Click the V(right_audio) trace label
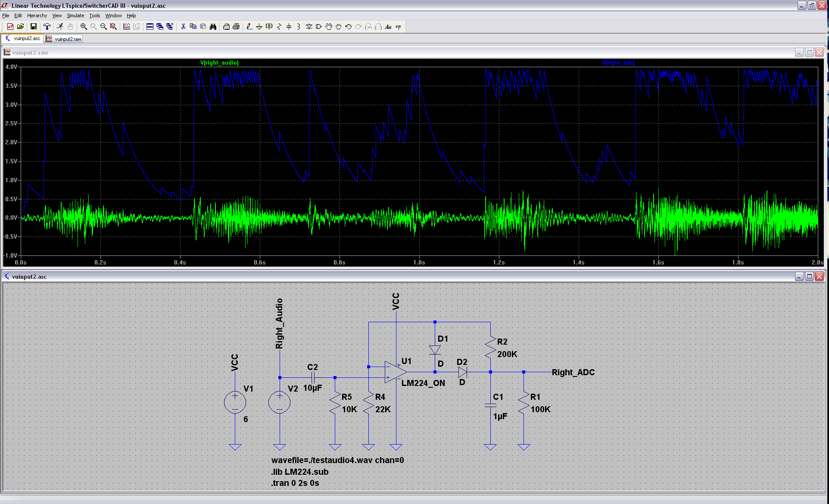This screenshot has width=829, height=504. coord(219,63)
